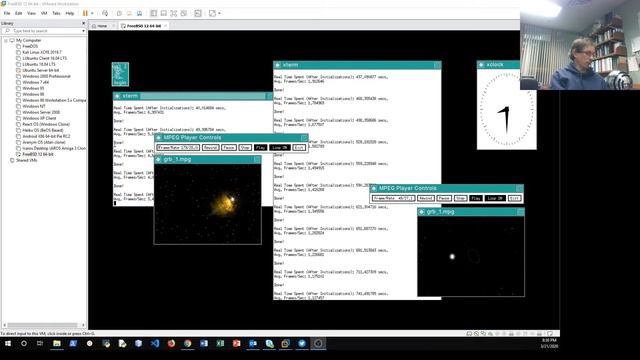640x360 pixels.
Task: Click the take snapshot clock icon
Action: [x=119, y=13]
